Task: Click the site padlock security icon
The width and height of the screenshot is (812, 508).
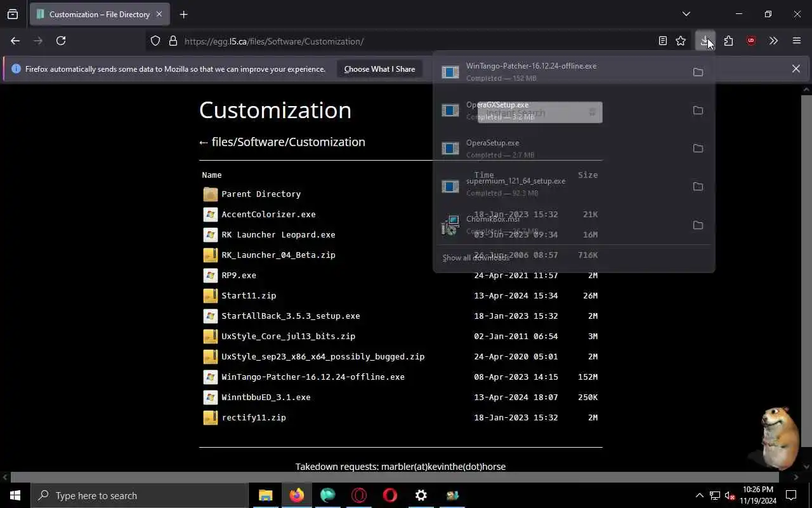Action: click(x=173, y=41)
